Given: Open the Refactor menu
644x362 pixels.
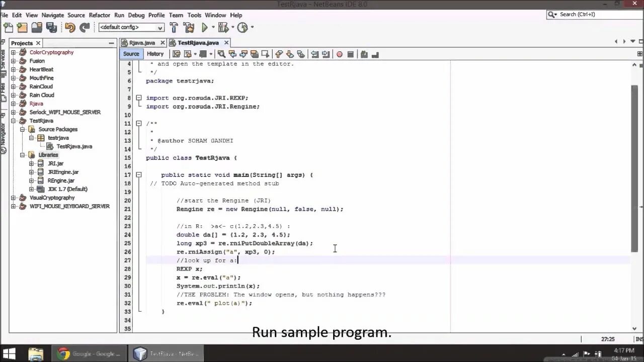Looking at the screenshot, I should coord(99,15).
